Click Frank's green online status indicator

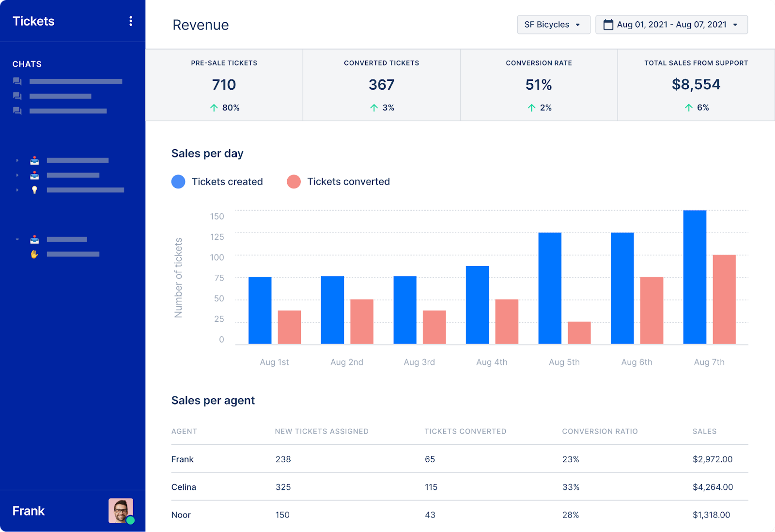[131, 521]
